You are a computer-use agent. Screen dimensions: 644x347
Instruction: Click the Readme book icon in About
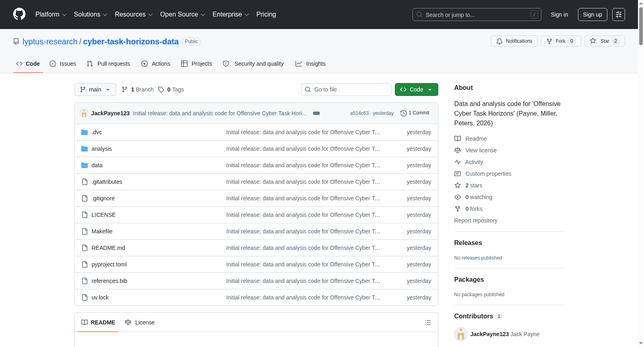[x=458, y=139]
